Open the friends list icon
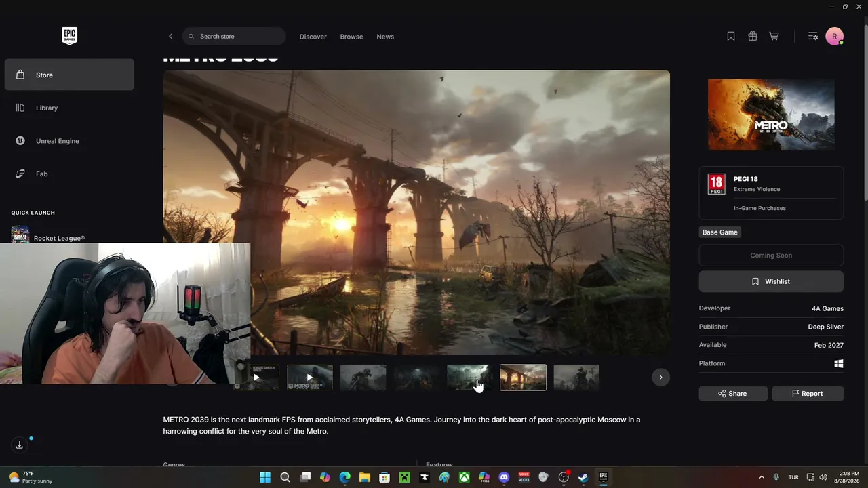 pyautogui.click(x=813, y=37)
